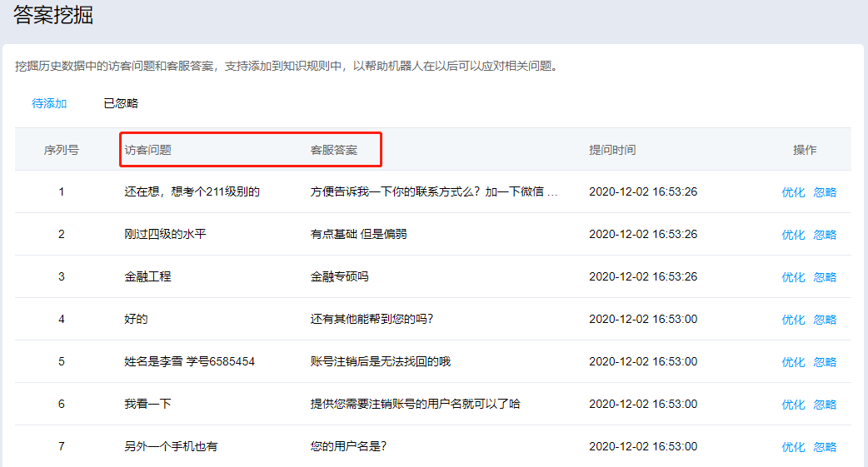Ignore row 6 我看一下 entry
The height and width of the screenshot is (467, 868).
click(825, 405)
